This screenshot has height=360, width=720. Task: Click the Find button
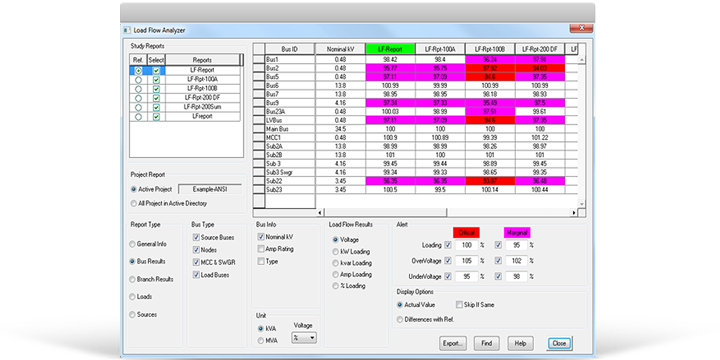[x=487, y=343]
